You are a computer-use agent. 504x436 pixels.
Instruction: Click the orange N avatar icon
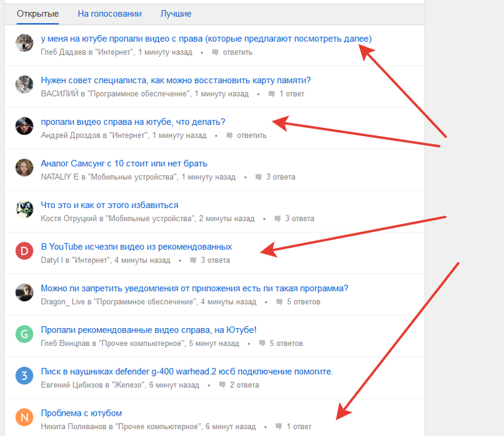25,417
